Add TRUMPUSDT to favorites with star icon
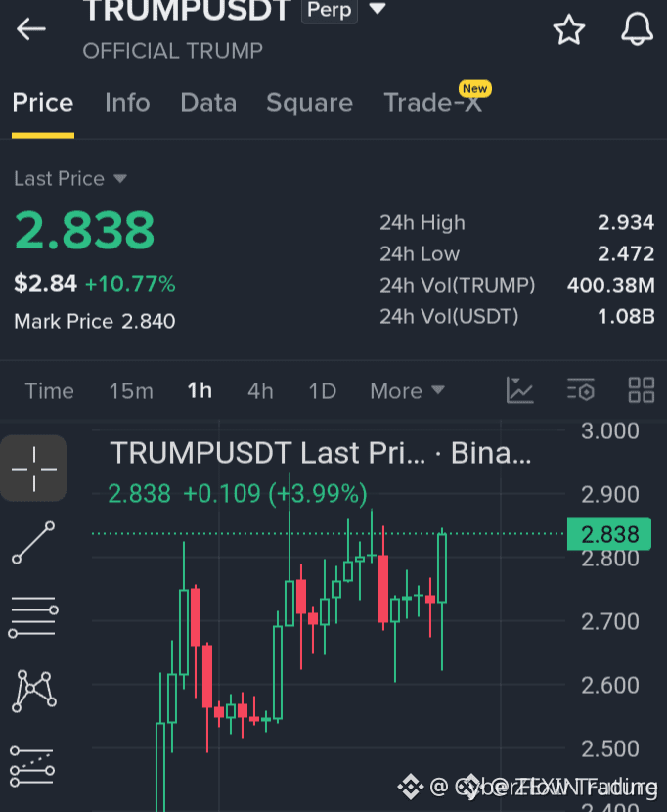The width and height of the screenshot is (667, 812). click(x=568, y=29)
